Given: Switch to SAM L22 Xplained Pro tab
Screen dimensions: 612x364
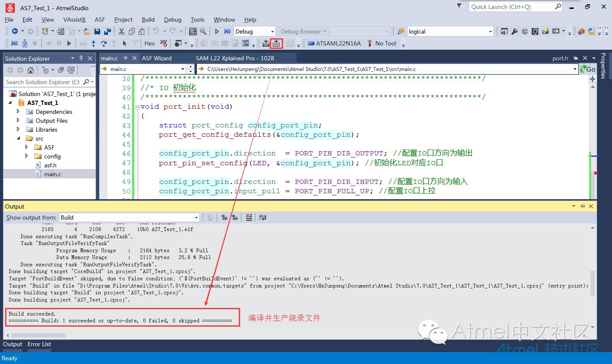Looking at the screenshot, I should [x=235, y=58].
